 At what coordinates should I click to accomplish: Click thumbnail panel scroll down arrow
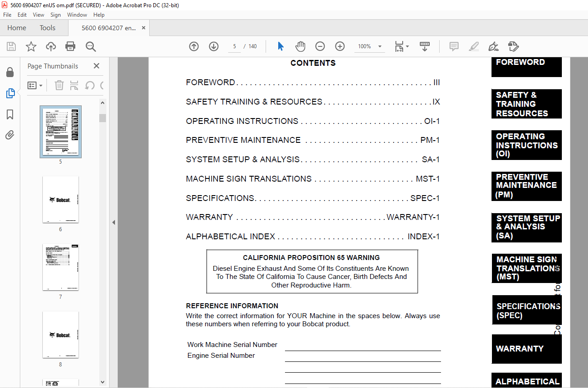pyautogui.click(x=103, y=382)
